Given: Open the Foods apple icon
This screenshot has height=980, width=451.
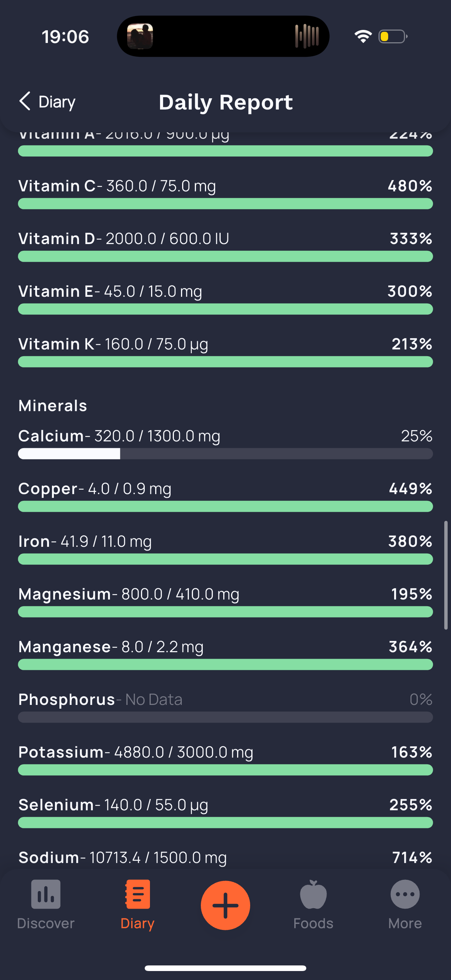Looking at the screenshot, I should tap(313, 894).
